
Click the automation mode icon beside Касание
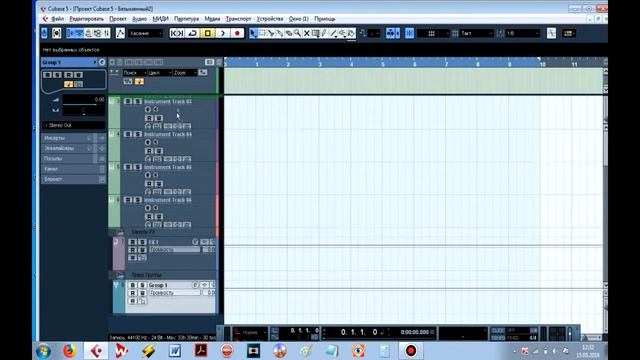click(x=120, y=33)
